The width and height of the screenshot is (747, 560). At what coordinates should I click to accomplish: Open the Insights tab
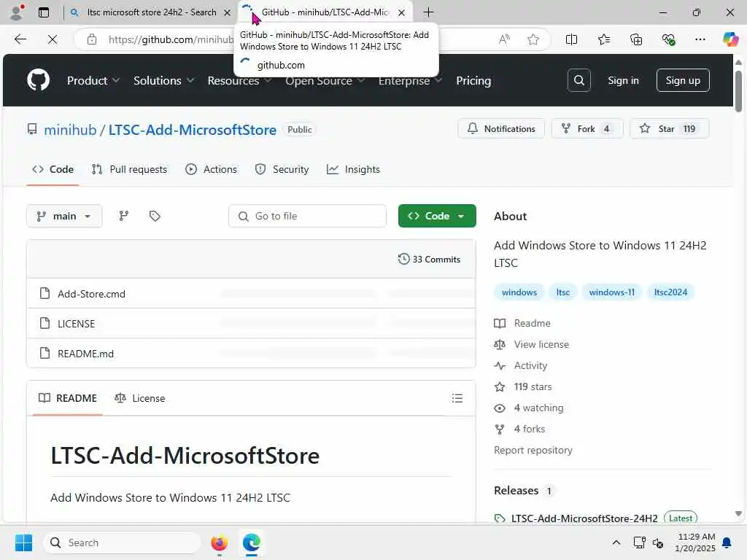[x=354, y=169]
